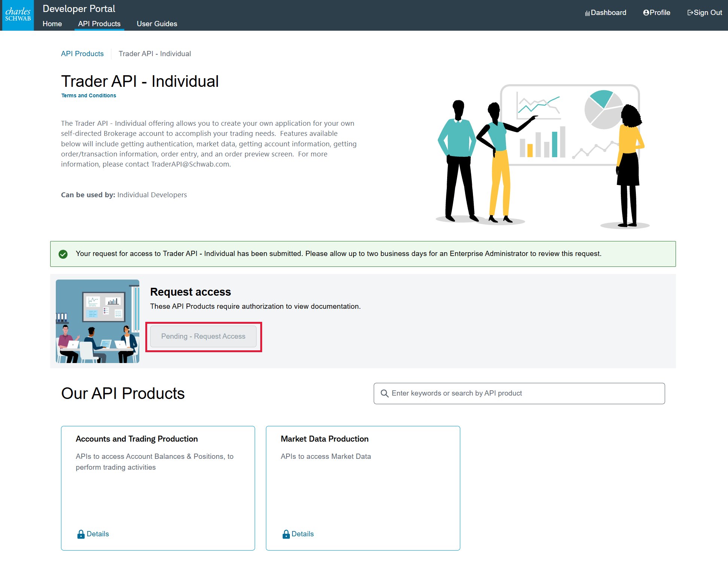Open the Market Data Production card title
728x564 pixels.
325,439
